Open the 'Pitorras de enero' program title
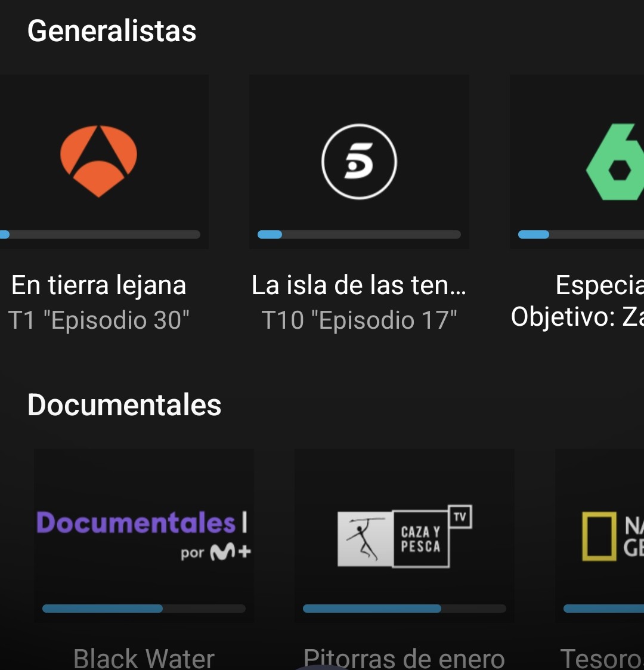Viewport: 644px width, 670px height. 404,658
